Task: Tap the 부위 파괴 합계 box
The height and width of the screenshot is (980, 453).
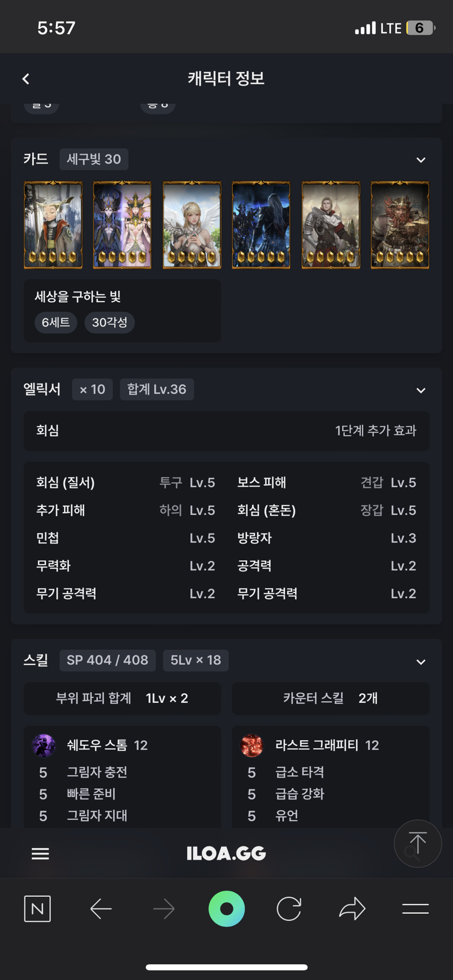Action: (122, 698)
